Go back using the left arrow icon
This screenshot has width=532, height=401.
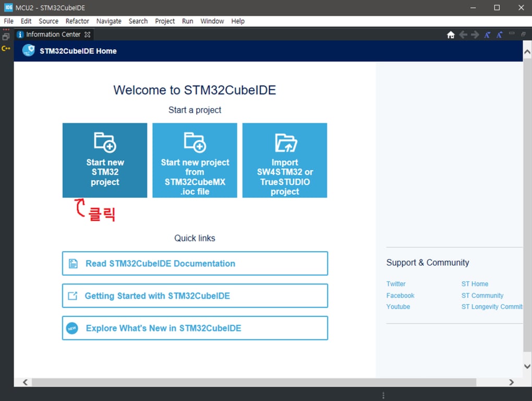tap(463, 34)
